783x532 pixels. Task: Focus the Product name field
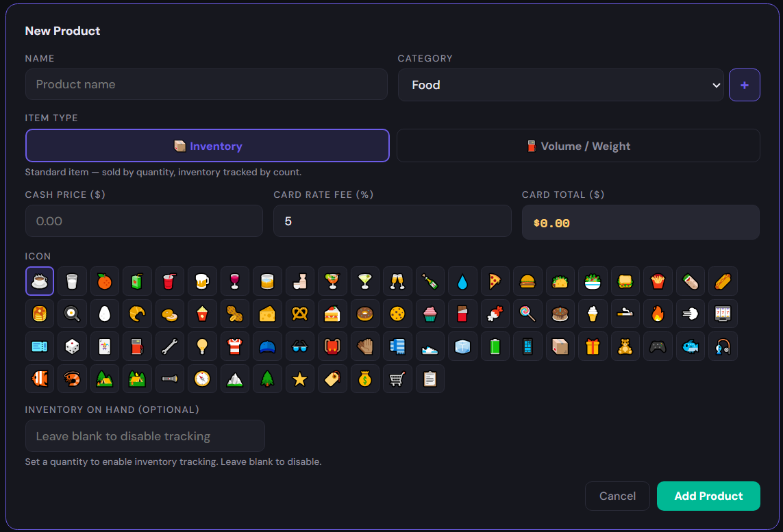point(206,84)
